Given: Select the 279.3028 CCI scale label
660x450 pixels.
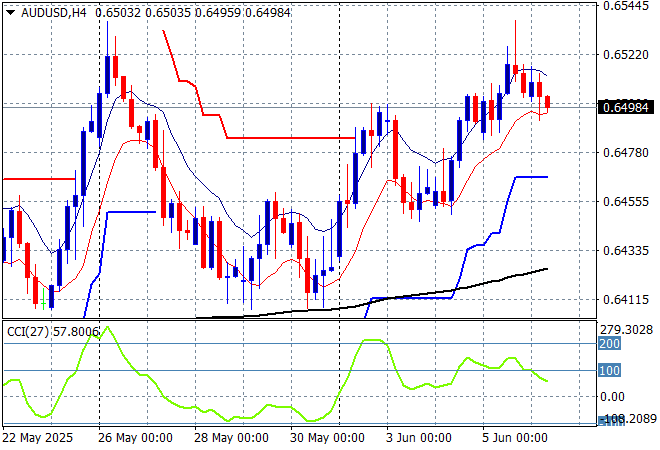Looking at the screenshot, I should 627,329.
